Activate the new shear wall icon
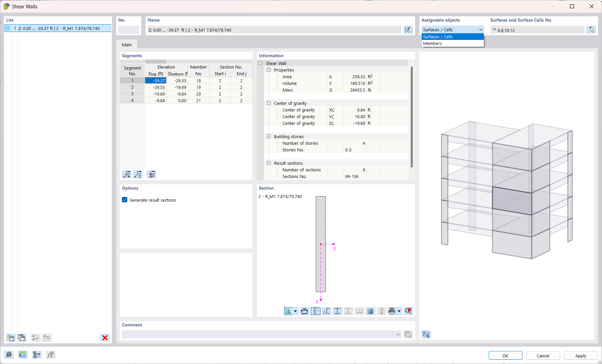Screen dimensions: 602x364 (10, 338)
